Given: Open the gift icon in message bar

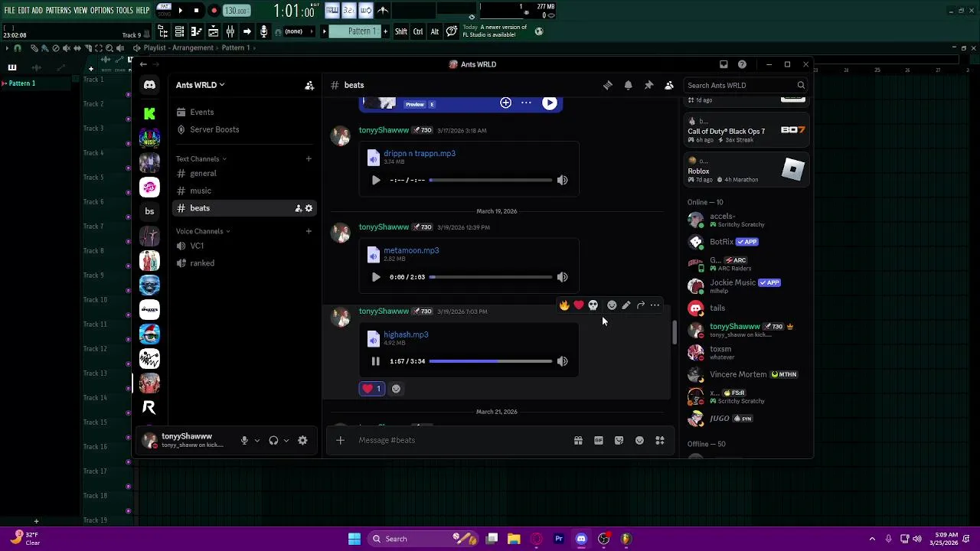Looking at the screenshot, I should point(578,440).
